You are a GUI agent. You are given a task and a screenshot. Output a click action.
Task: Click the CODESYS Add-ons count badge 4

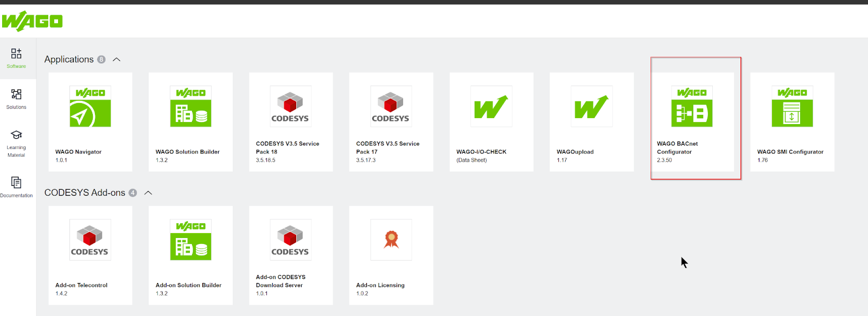[x=133, y=193]
